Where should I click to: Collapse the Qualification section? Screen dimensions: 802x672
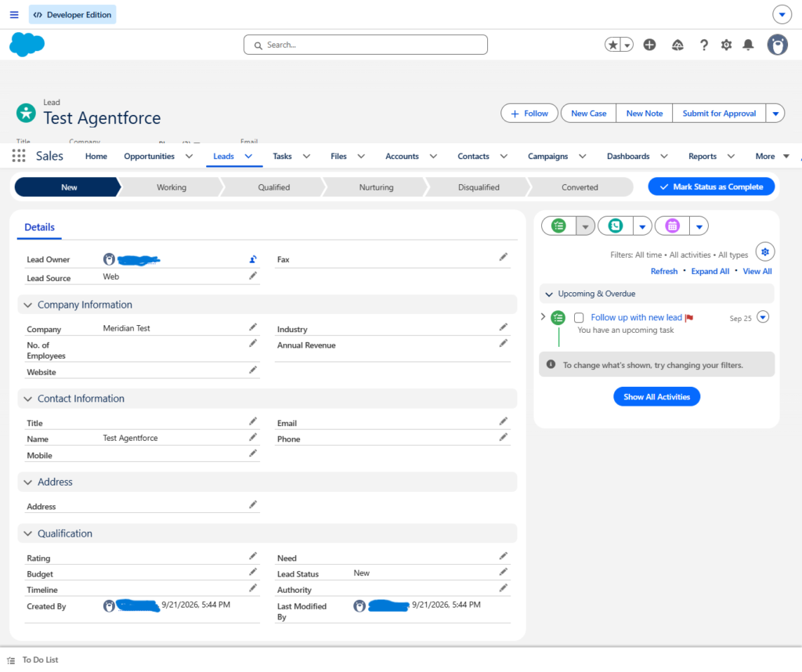[x=27, y=534]
